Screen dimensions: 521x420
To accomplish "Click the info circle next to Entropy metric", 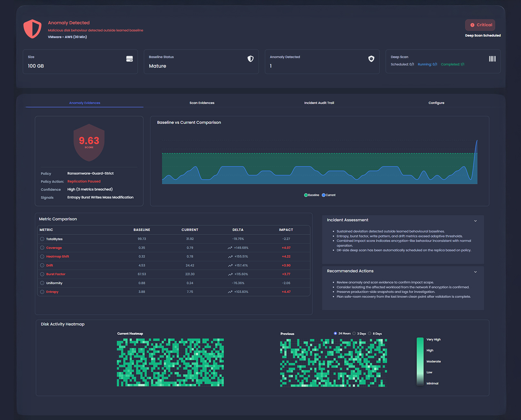I will click(42, 292).
